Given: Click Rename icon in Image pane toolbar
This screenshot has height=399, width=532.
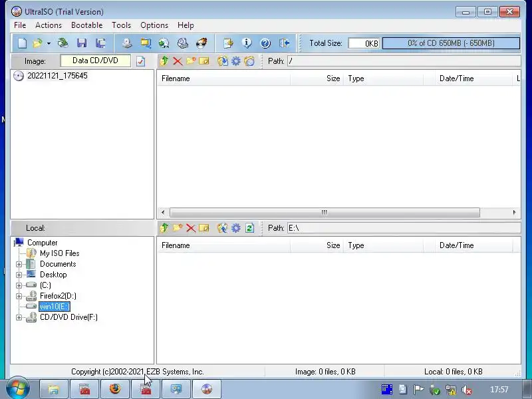Looking at the screenshot, I should click(x=204, y=61).
